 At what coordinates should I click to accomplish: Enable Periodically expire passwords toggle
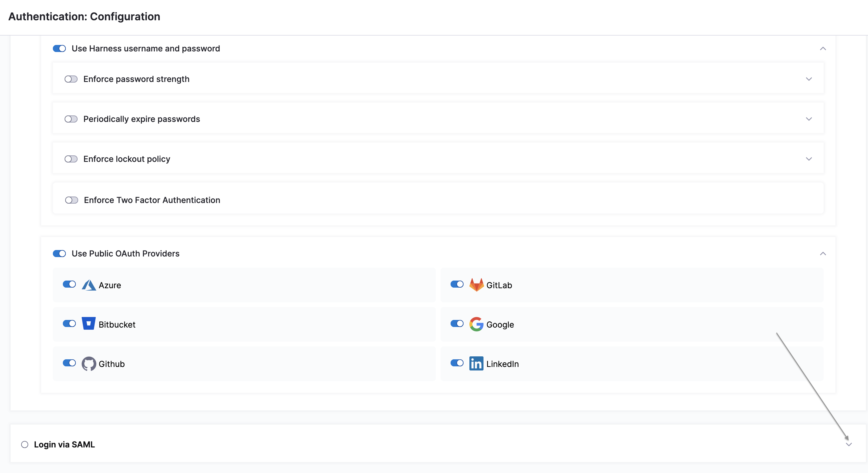(x=71, y=119)
